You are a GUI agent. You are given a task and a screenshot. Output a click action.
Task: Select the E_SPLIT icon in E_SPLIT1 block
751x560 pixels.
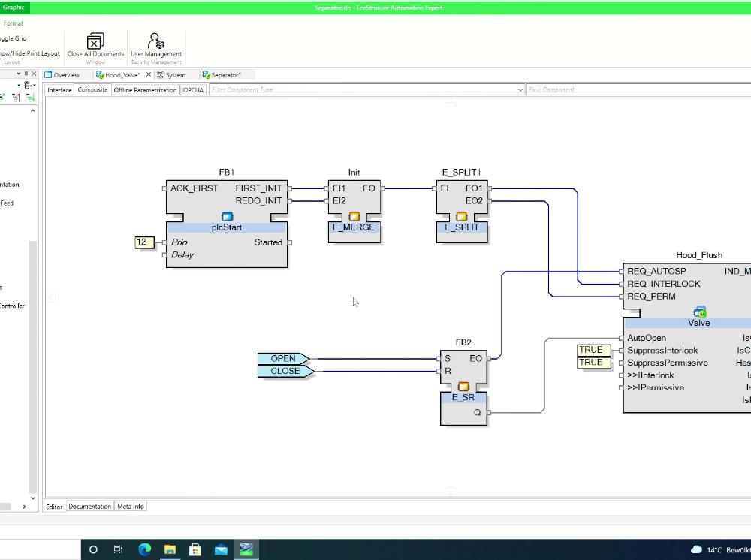(462, 217)
